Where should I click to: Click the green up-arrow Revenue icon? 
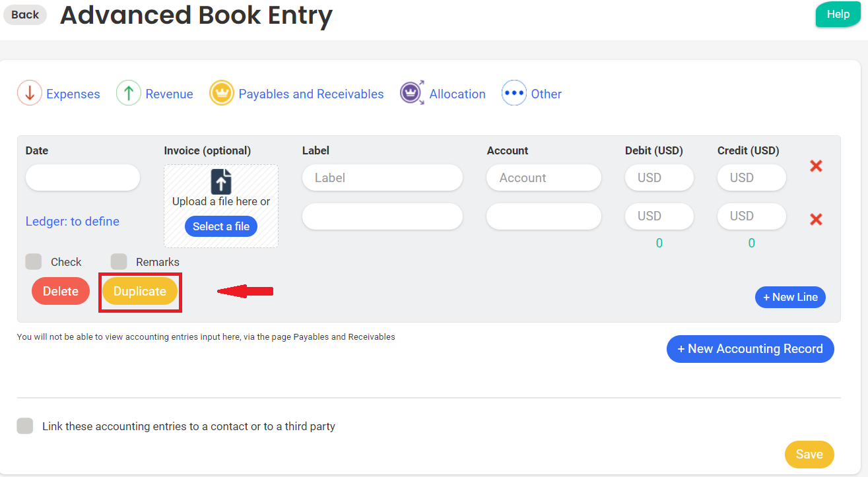129,94
